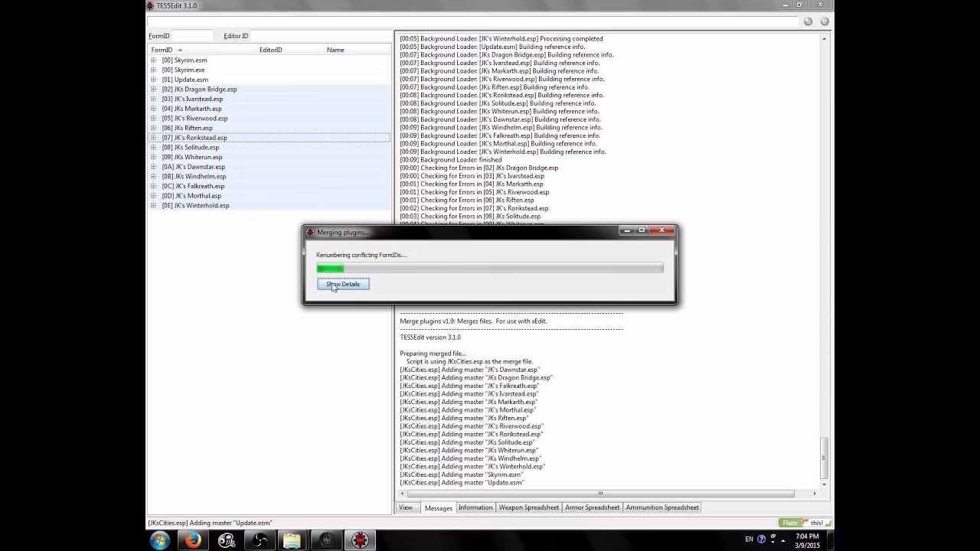Click the 'Background Loader: finished' log line
Viewport: 980px width, 551px height.
451,160
